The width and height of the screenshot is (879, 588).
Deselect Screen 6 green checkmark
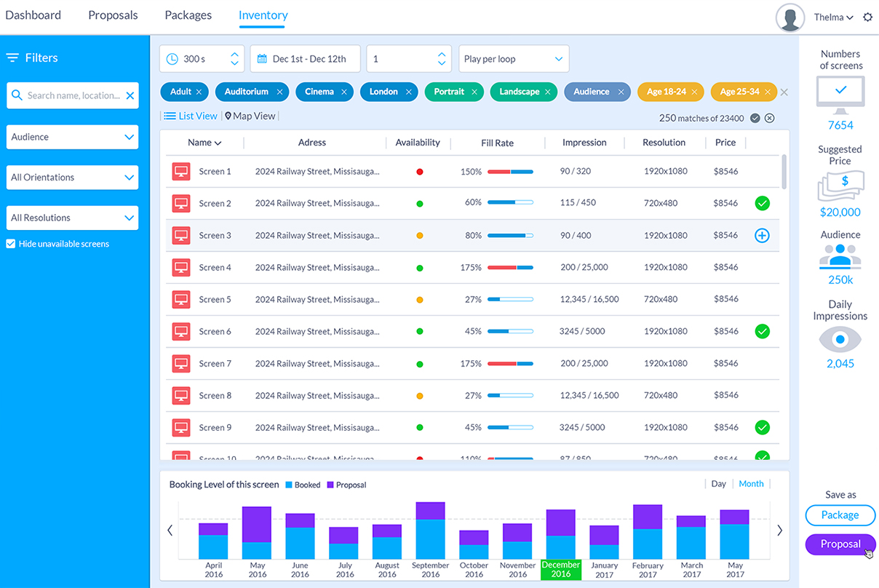[762, 332]
